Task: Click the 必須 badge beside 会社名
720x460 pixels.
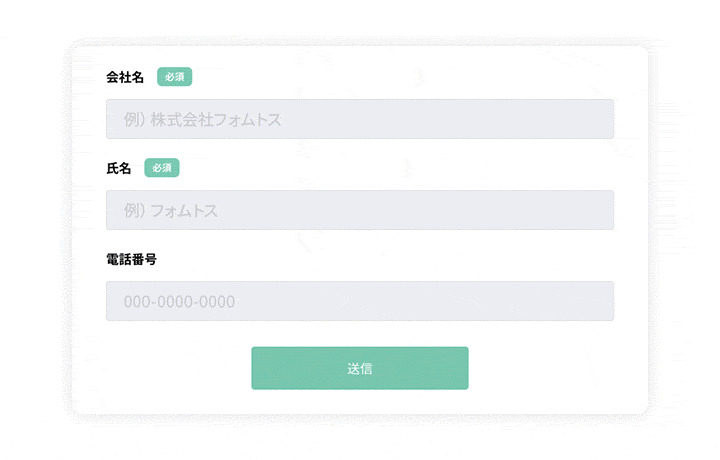Action: (x=174, y=77)
